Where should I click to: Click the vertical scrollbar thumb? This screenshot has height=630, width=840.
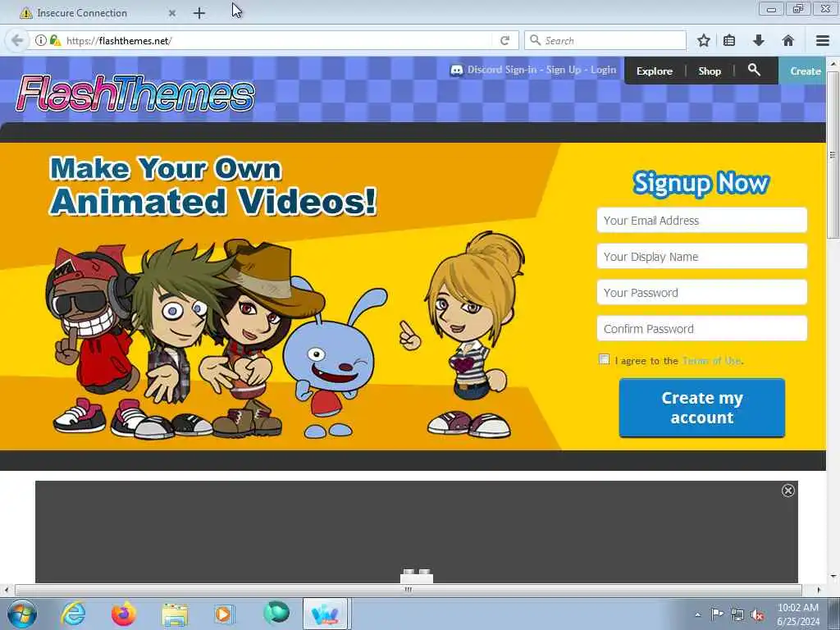point(833,155)
